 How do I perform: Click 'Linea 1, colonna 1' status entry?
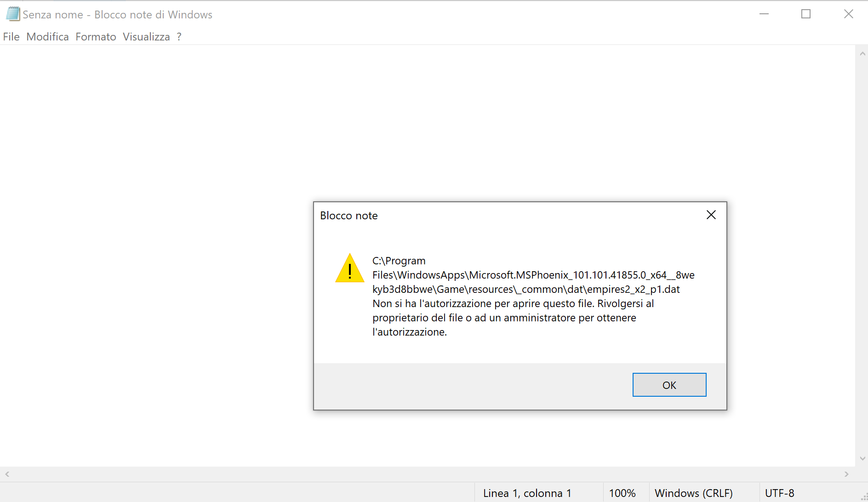point(527,493)
